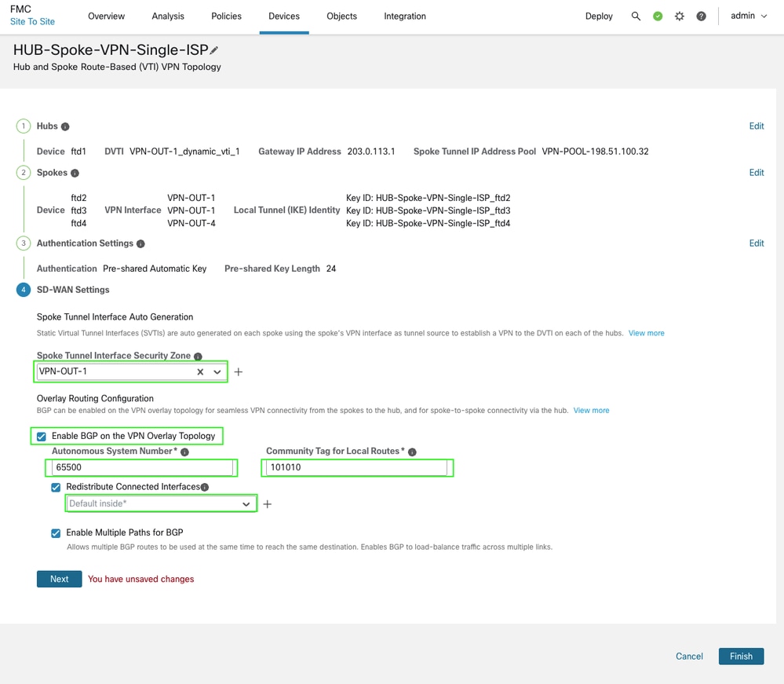Show info icon next to Hubs

65,126
